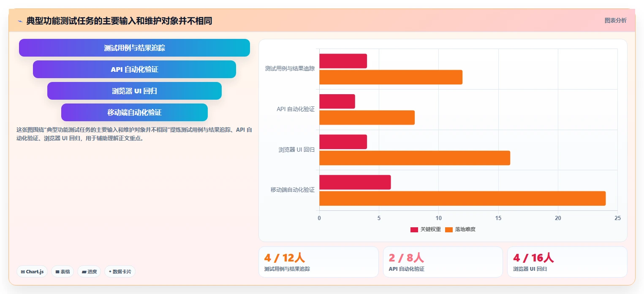
Task: Click the Chart.js tag chip
Action: (x=32, y=272)
